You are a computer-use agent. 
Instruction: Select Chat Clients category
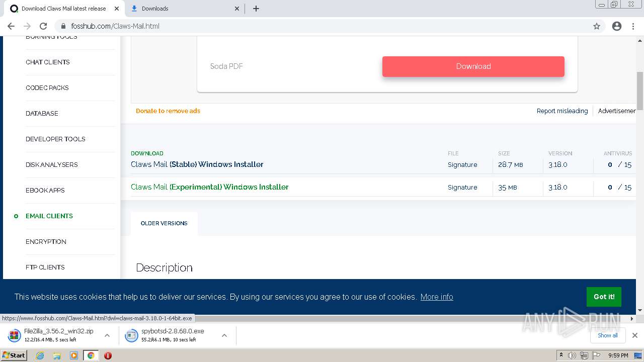[x=48, y=62]
